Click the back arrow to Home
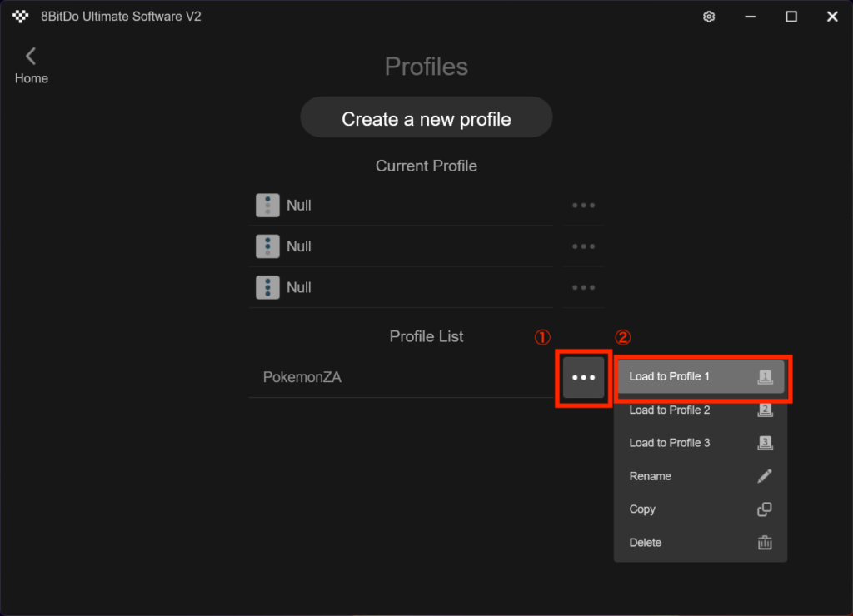Screen dimensions: 853x616 tap(31, 56)
